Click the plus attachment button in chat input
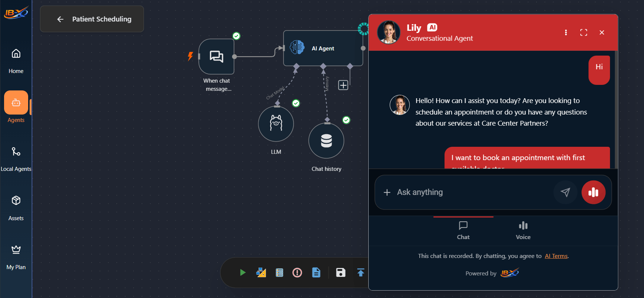The width and height of the screenshot is (644, 298). (387, 192)
